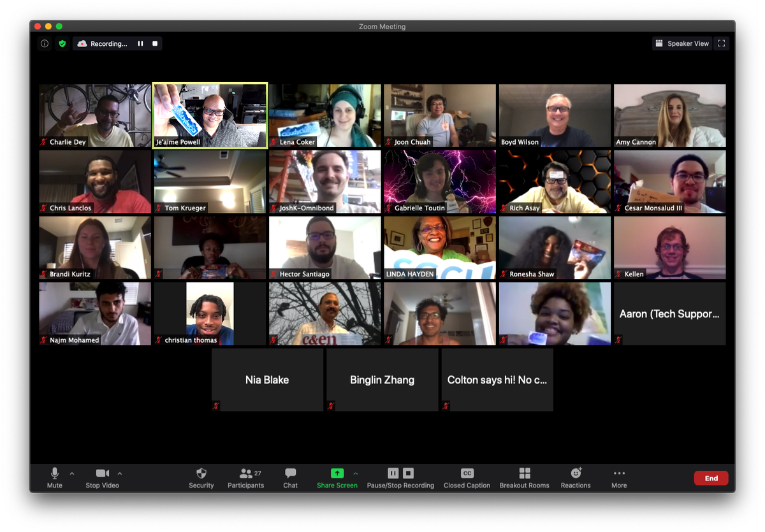Open the Security shield menu
765x532 pixels.
[201, 477]
